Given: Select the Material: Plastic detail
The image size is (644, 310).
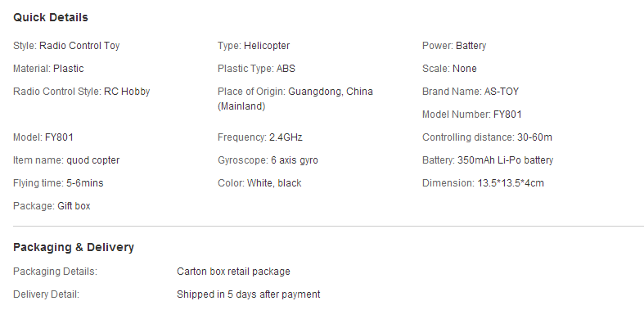Looking at the screenshot, I should coord(48,69).
